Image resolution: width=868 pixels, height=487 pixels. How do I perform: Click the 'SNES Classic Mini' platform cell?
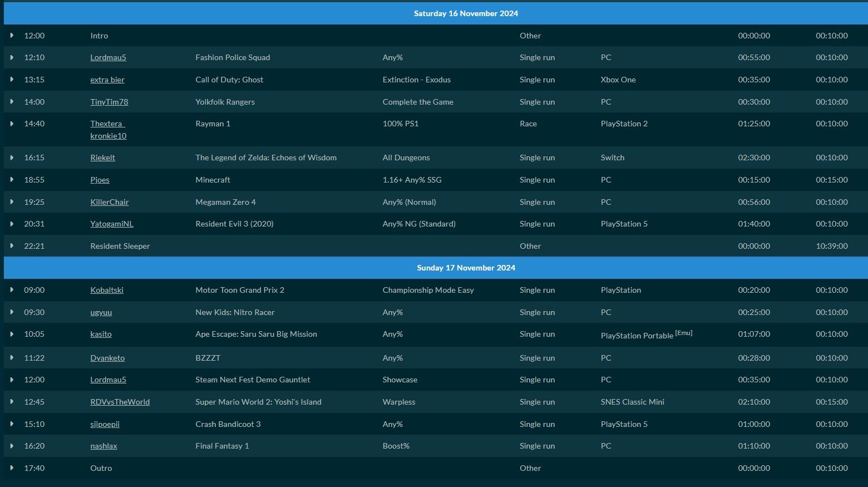coord(633,402)
